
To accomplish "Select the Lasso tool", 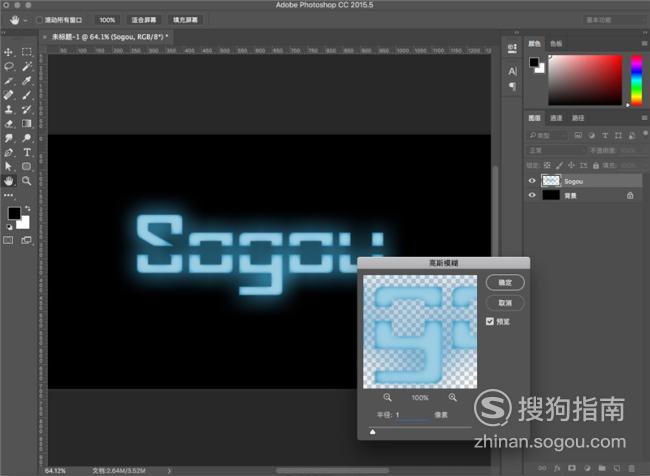I will point(8,66).
